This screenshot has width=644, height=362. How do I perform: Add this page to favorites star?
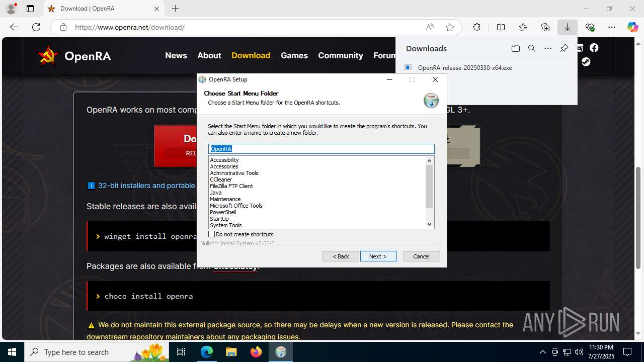tap(450, 27)
